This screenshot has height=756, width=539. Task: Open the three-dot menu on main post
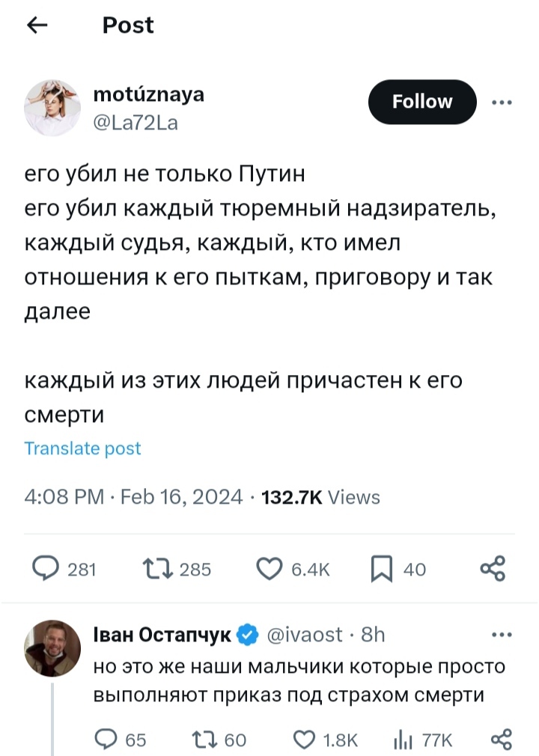coord(502,103)
